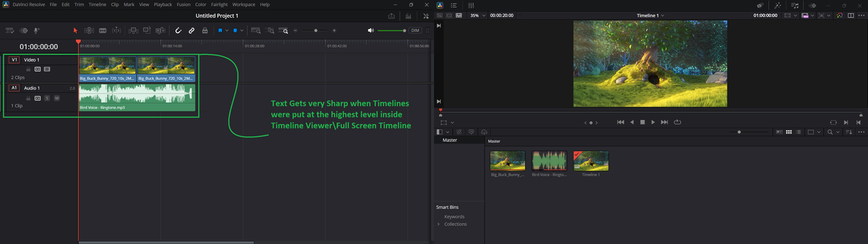The image size is (868, 244).
Task: Open the Playback menu
Action: point(163,4)
